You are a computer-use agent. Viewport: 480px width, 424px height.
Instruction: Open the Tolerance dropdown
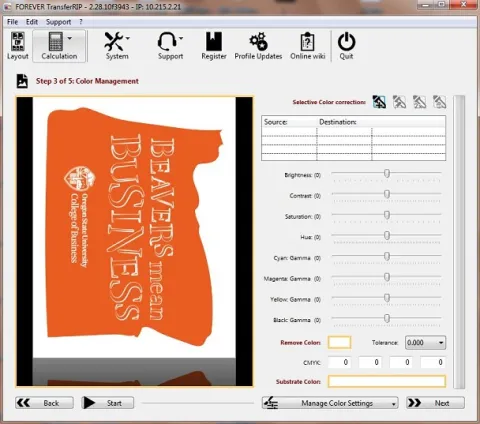[x=425, y=343]
